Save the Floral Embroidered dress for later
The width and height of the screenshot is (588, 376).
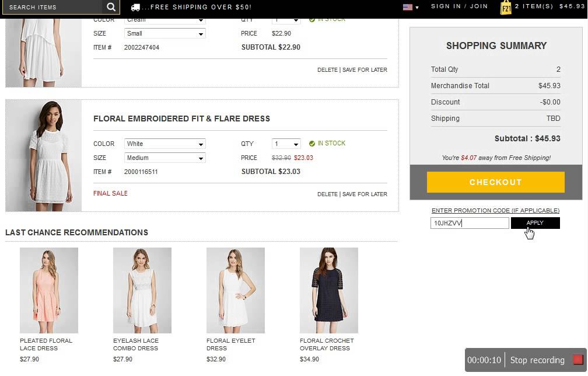point(365,194)
